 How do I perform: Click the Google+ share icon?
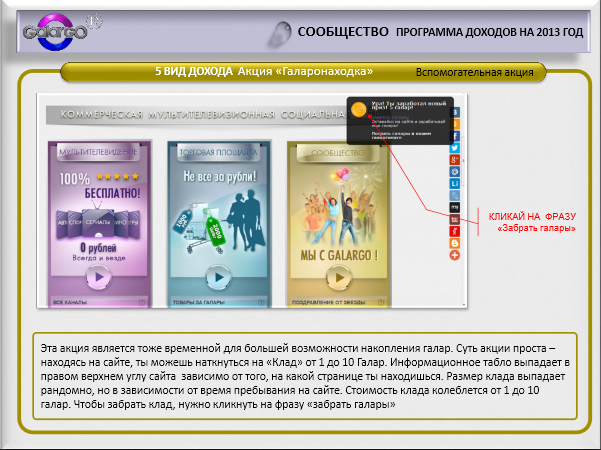pyautogui.click(x=455, y=160)
